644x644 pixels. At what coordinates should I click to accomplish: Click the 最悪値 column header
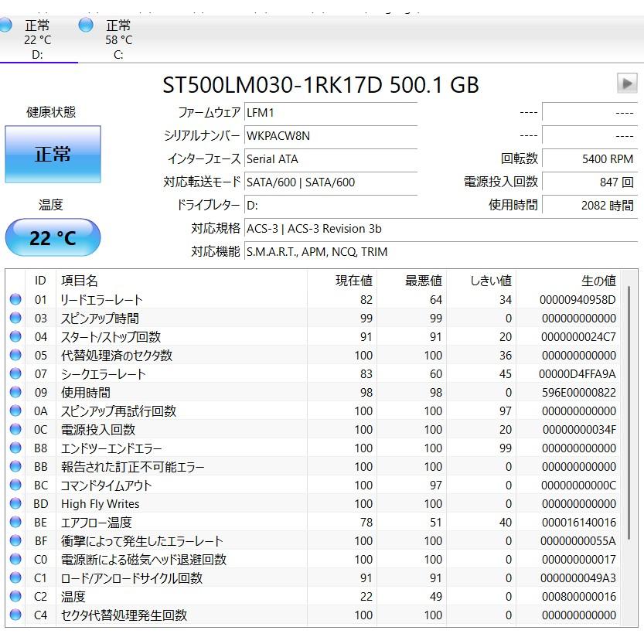coord(411,281)
